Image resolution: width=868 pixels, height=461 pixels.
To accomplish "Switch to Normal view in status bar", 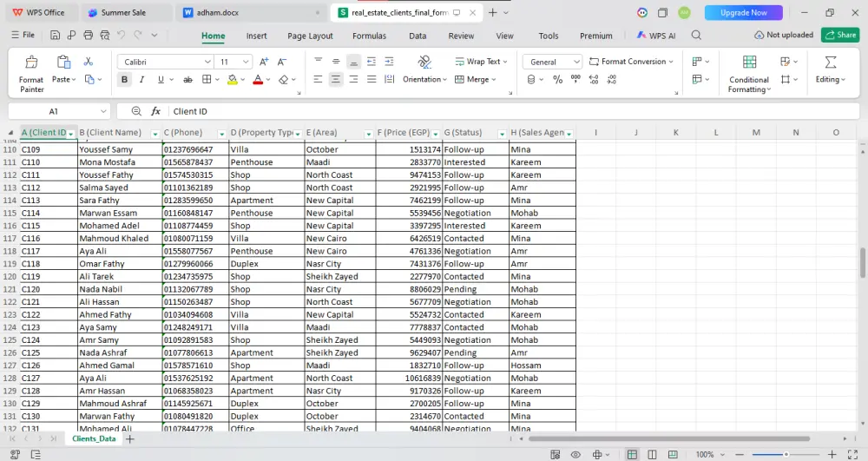I will point(632,454).
